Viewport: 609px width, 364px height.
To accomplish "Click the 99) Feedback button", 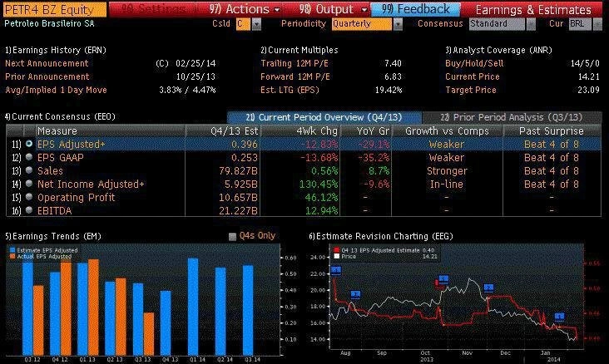I will 416,9.
